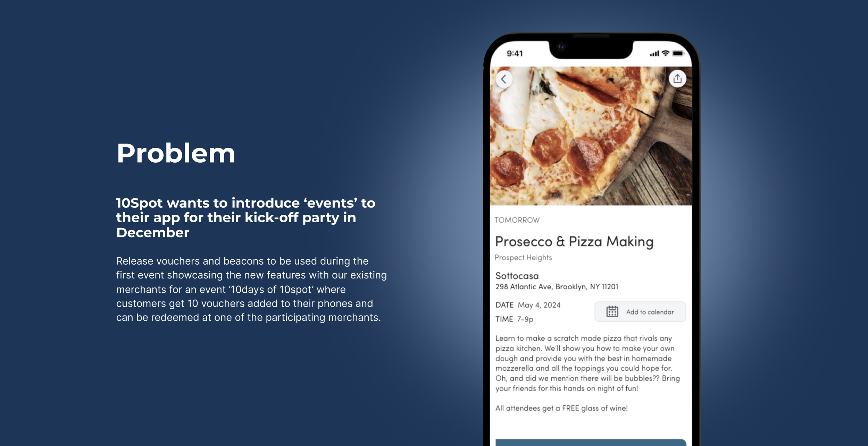Tap the FREE glass of wine line
Viewport: 868px width, 446px height.
561,408
